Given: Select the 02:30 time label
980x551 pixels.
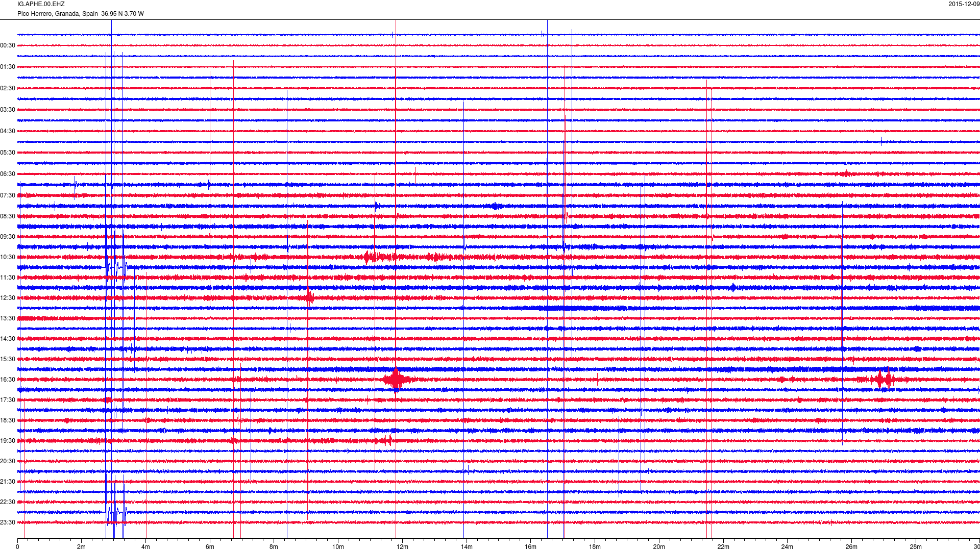Looking at the screenshot, I should tap(8, 88).
